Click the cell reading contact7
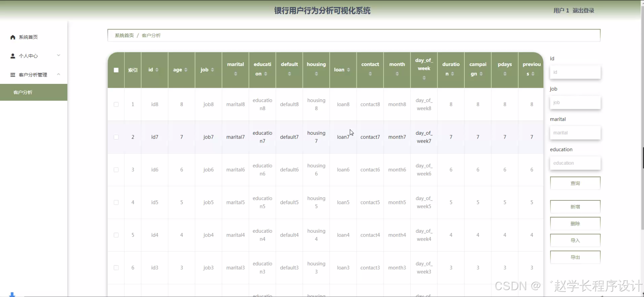The height and width of the screenshot is (297, 644). click(370, 137)
